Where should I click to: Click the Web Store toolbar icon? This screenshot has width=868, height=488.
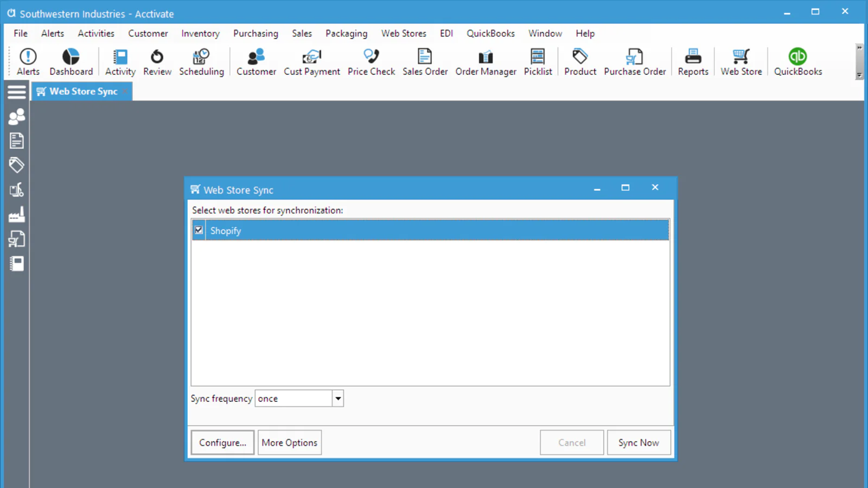click(741, 62)
